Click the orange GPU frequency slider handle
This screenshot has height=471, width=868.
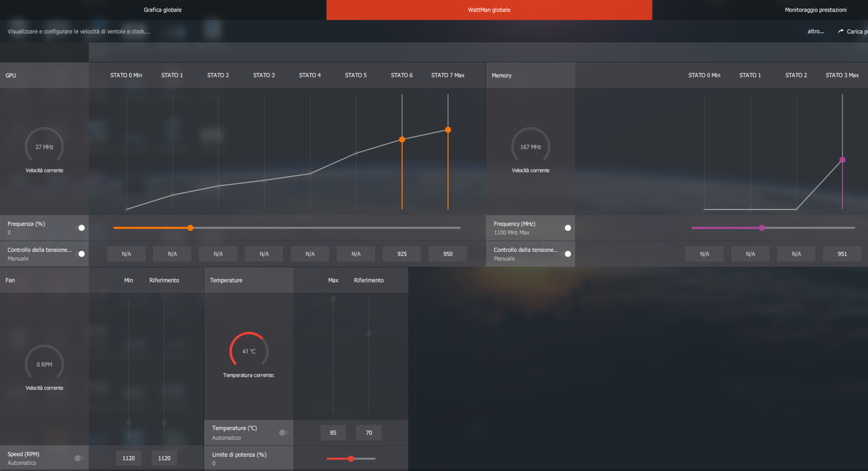point(191,228)
